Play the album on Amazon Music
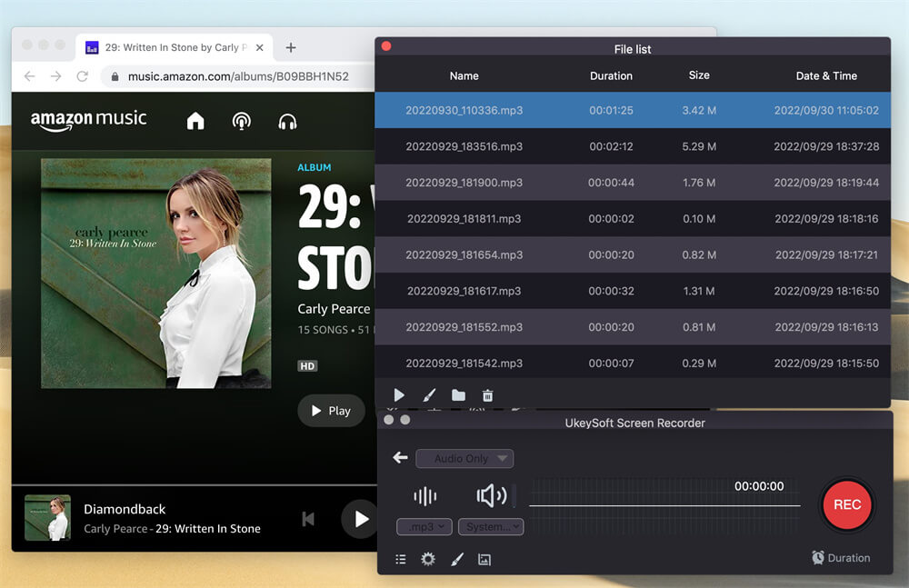 coord(331,410)
